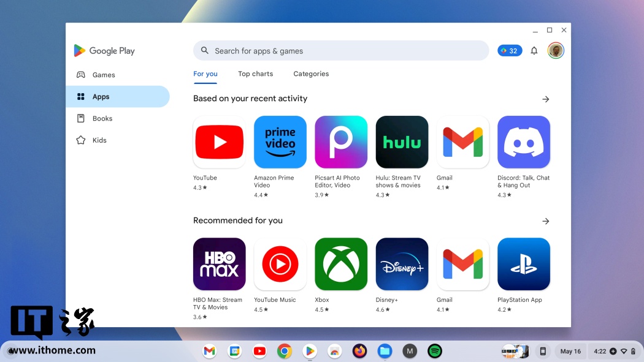
Task: Click the search magnifier icon
Action: point(204,50)
